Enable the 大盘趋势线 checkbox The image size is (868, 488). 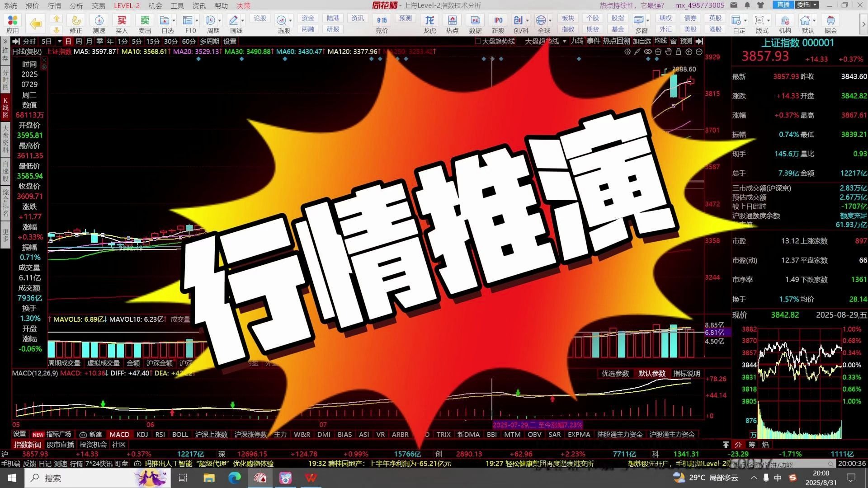(478, 41)
